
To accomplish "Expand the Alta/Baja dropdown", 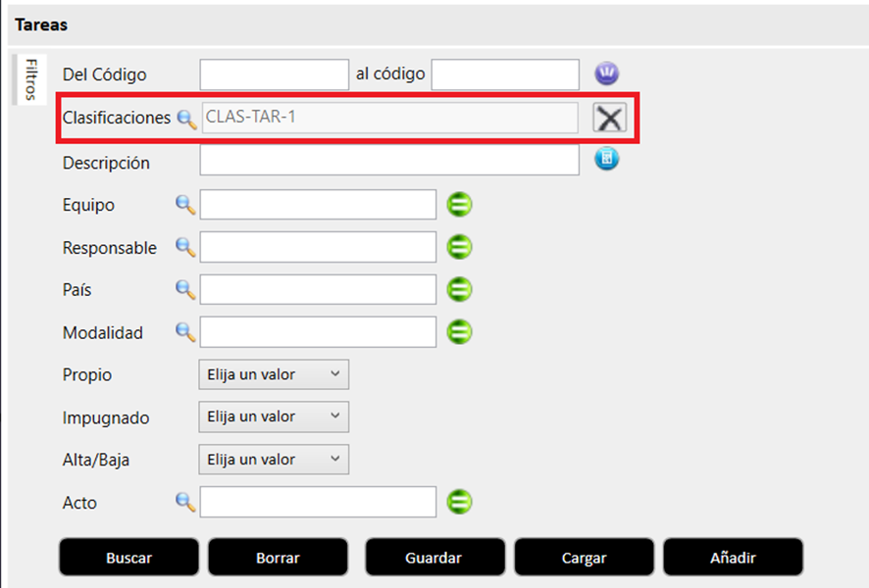I will tap(274, 460).
